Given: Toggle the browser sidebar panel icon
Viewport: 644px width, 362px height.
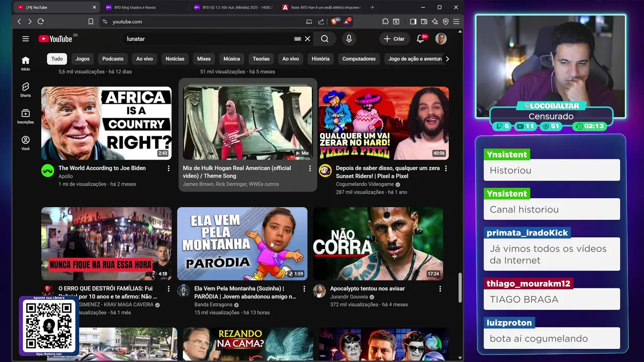Looking at the screenshot, I should click(x=413, y=22).
